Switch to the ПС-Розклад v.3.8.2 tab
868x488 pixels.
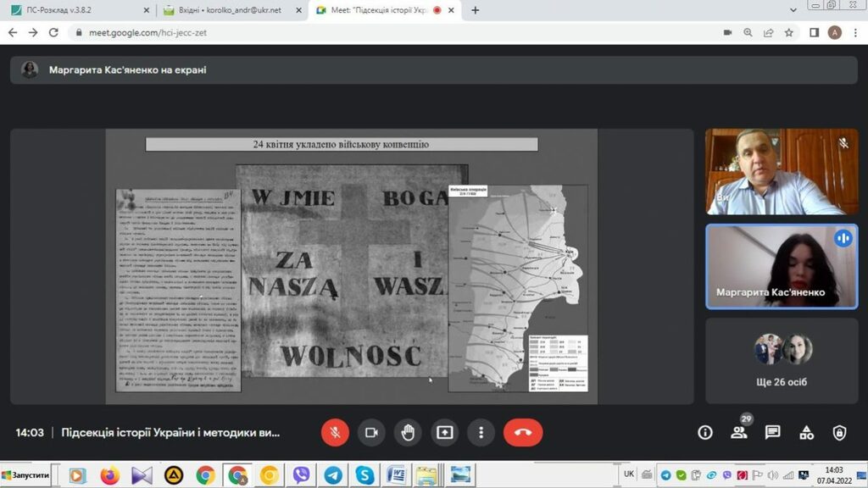(x=76, y=10)
